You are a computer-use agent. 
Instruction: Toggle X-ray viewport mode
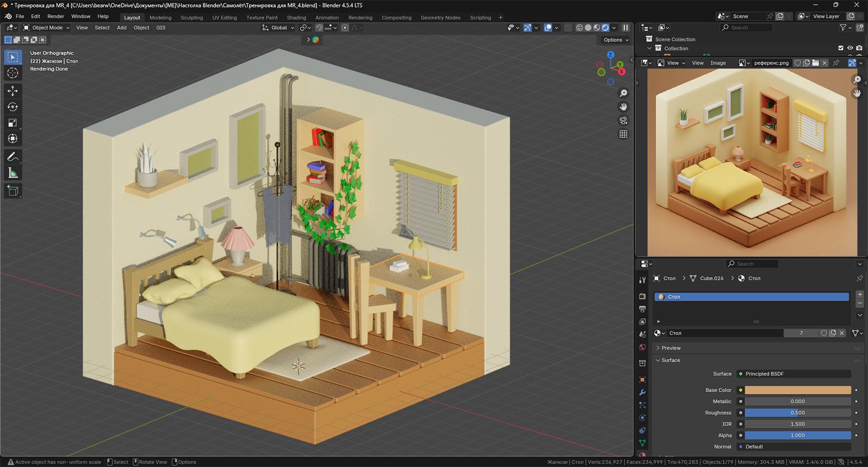[x=568, y=28]
